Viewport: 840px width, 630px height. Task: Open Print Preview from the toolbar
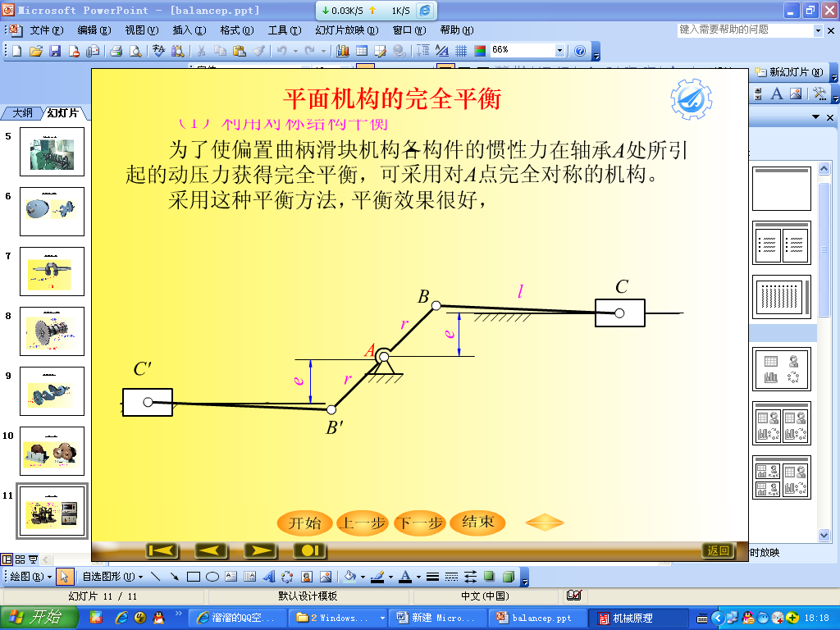(x=135, y=51)
